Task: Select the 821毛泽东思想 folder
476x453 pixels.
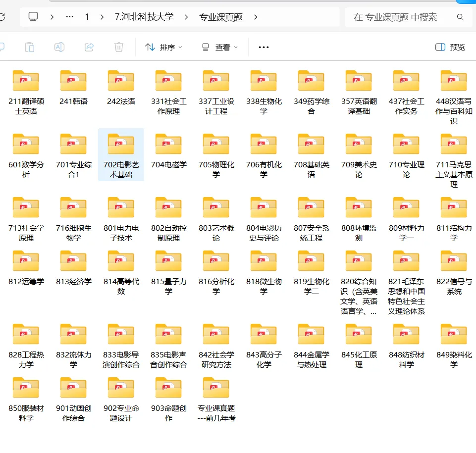Action: coord(406,283)
